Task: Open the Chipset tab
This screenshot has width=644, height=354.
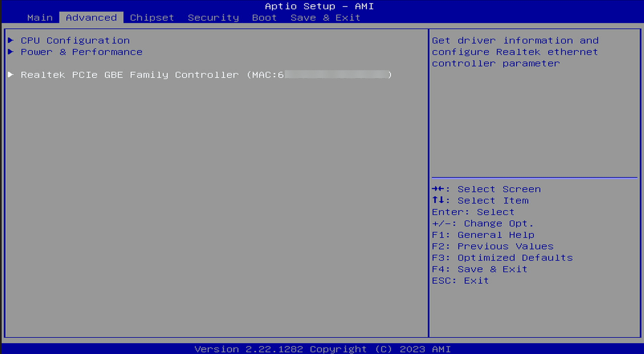Action: pos(152,18)
